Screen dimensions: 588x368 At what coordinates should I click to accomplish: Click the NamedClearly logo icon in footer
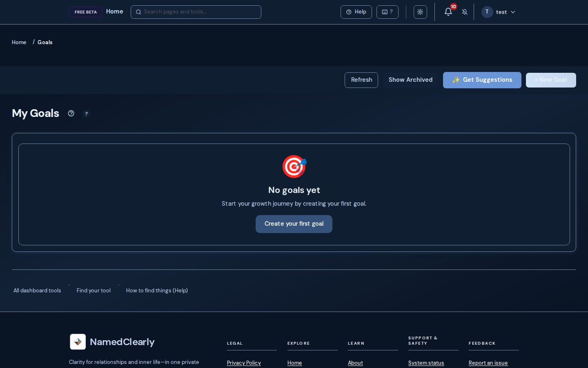click(x=78, y=342)
